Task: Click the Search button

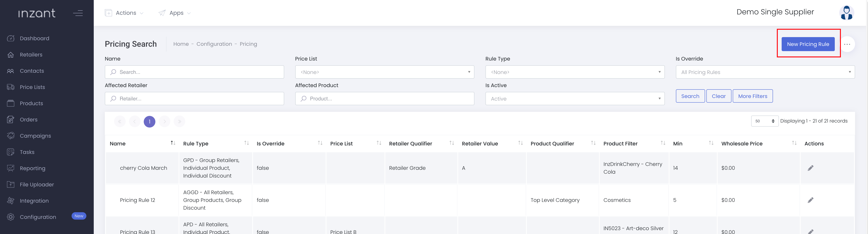Action: click(x=690, y=96)
